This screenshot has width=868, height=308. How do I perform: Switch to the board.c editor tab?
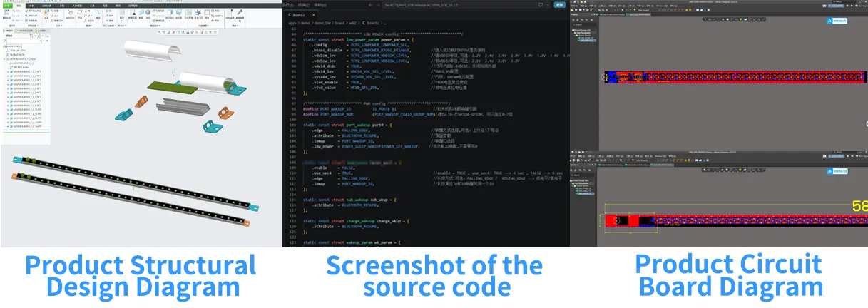tap(300, 14)
